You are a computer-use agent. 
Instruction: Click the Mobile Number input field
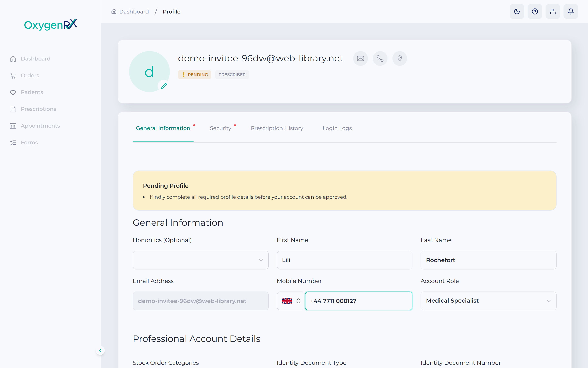click(359, 301)
